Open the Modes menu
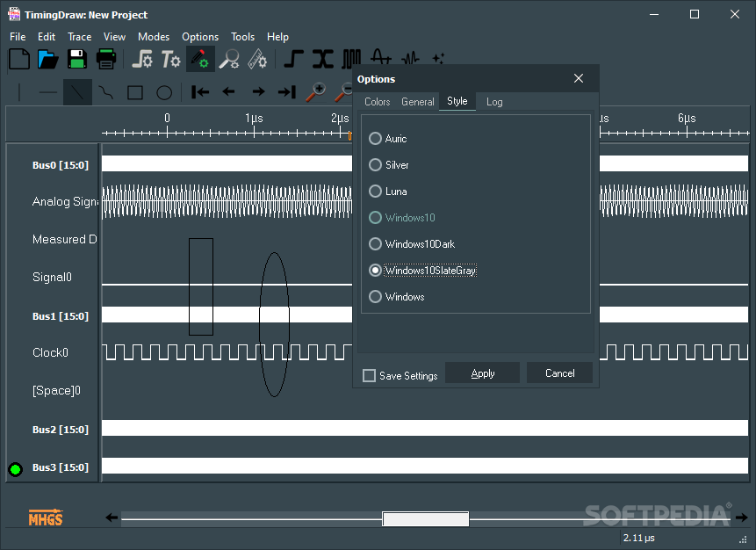 click(x=154, y=37)
